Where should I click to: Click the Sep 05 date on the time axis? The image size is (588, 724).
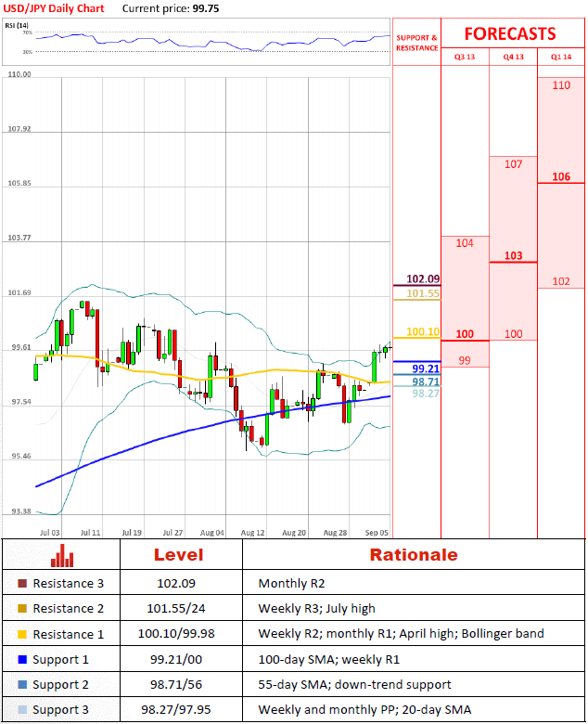point(376,534)
